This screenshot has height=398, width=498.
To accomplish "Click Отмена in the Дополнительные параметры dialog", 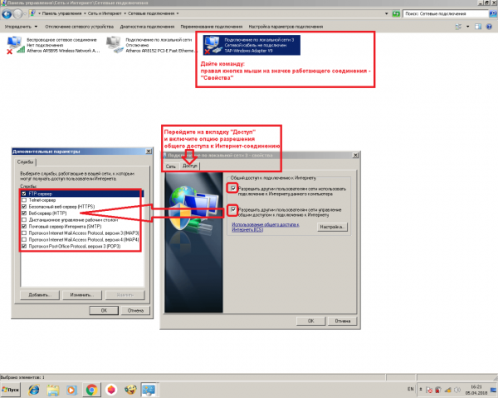I will click(136, 311).
